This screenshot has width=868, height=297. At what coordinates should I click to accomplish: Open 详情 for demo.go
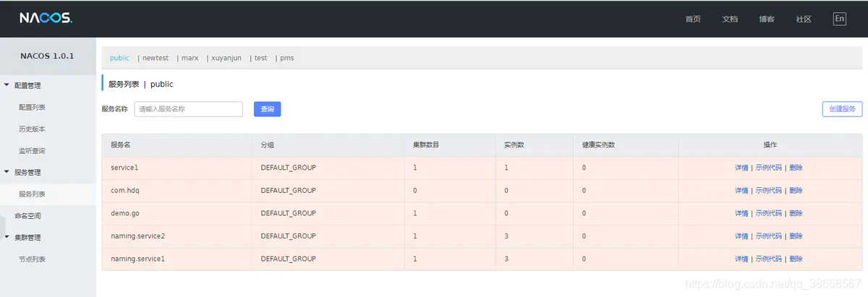coord(741,213)
